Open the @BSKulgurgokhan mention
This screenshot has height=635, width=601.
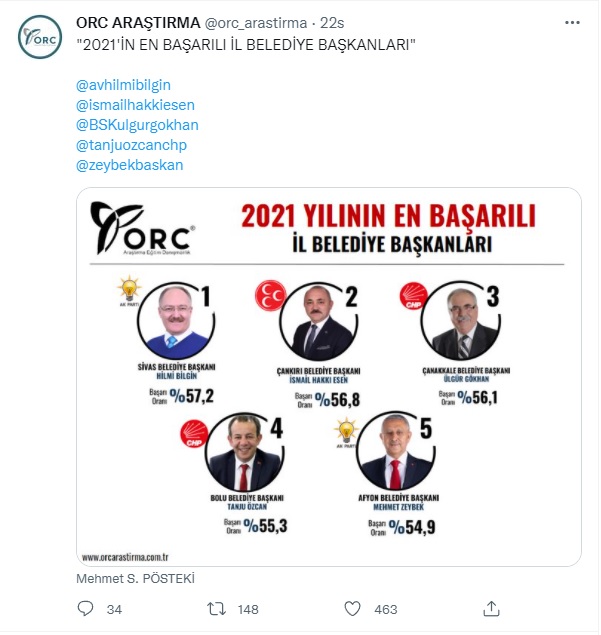137,126
